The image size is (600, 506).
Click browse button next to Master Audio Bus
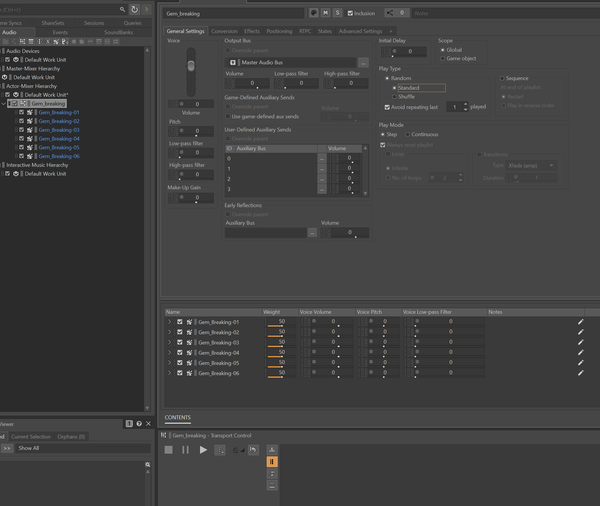click(364, 62)
